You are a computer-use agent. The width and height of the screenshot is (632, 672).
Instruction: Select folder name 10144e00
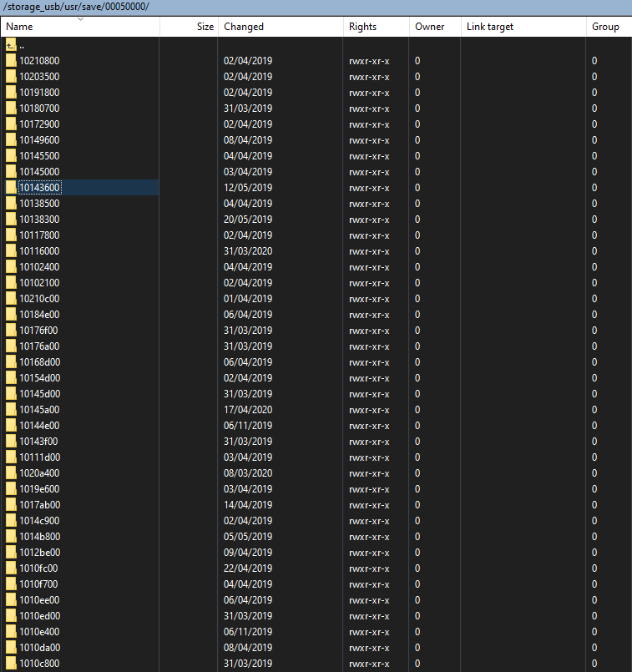(x=39, y=426)
